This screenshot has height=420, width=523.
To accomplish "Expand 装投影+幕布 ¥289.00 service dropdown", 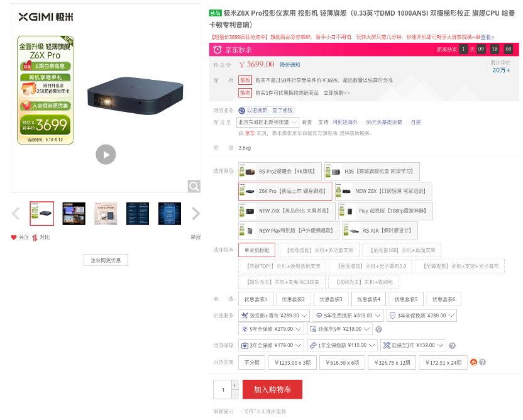I will (x=274, y=316).
